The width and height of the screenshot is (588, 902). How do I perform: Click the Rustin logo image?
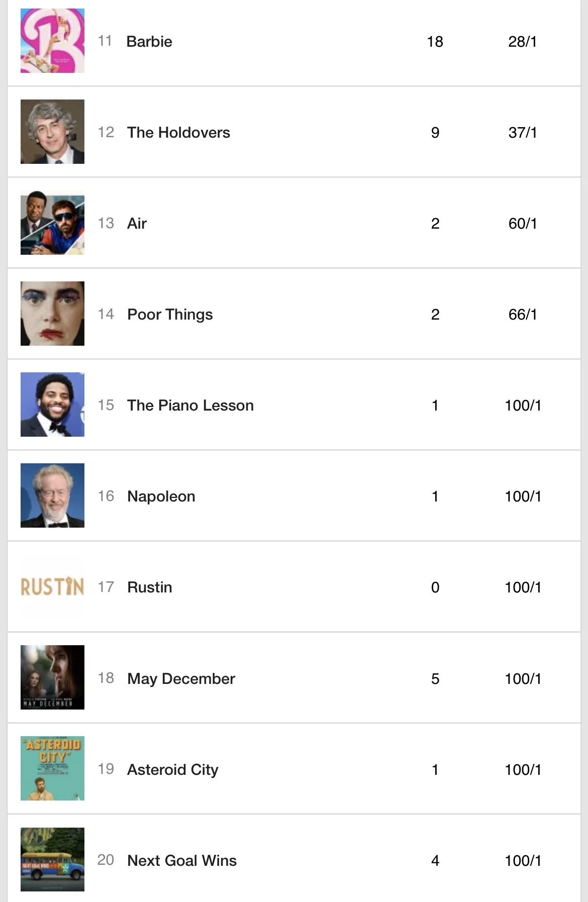point(52,586)
